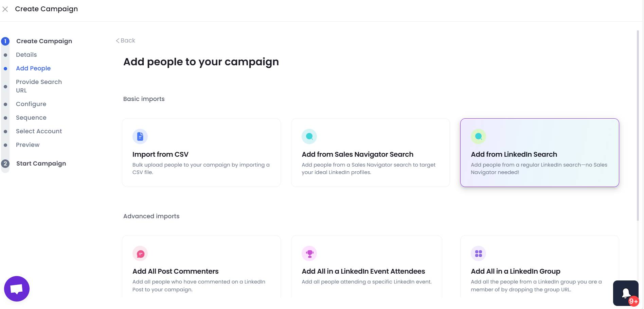Select the Add All Post Commenters option
The image size is (644, 309).
coord(201,269)
